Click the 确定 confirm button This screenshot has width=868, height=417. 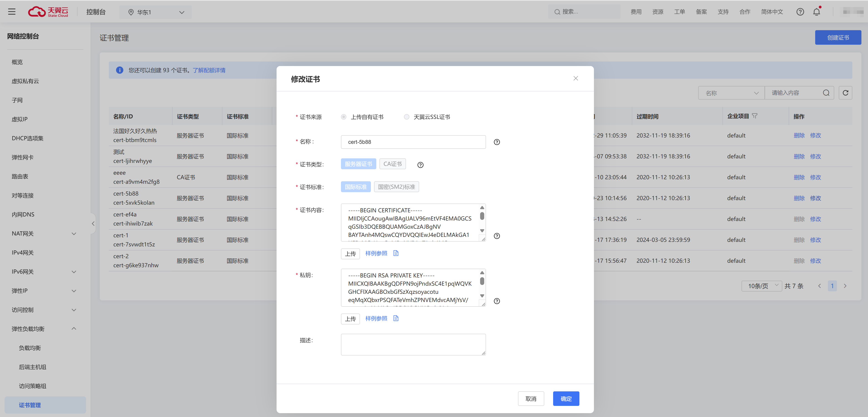point(566,398)
